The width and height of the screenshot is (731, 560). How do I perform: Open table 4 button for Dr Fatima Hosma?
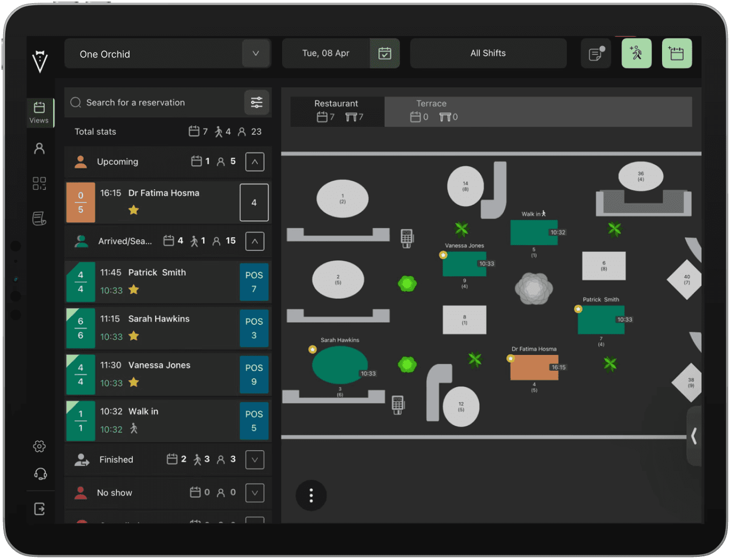coord(254,202)
